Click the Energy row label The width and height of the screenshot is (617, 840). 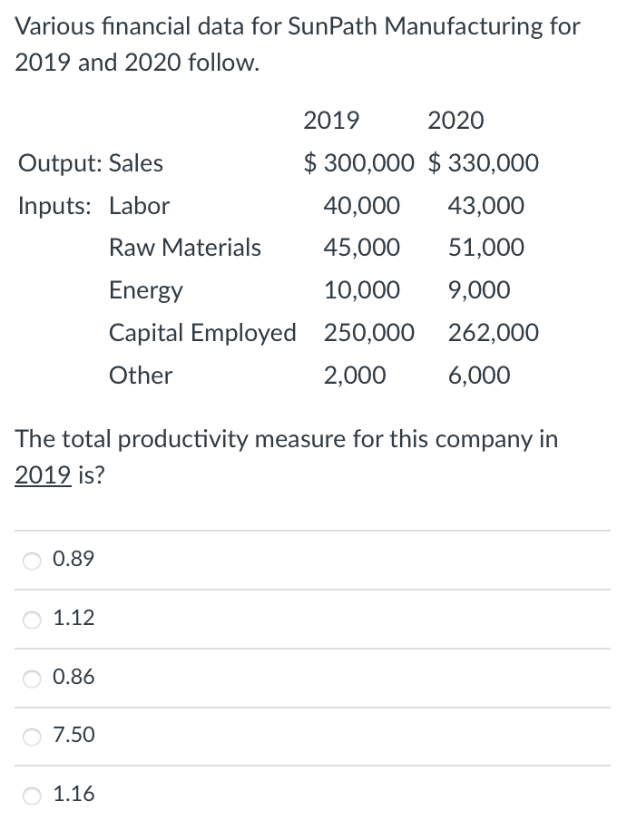pyautogui.click(x=145, y=290)
